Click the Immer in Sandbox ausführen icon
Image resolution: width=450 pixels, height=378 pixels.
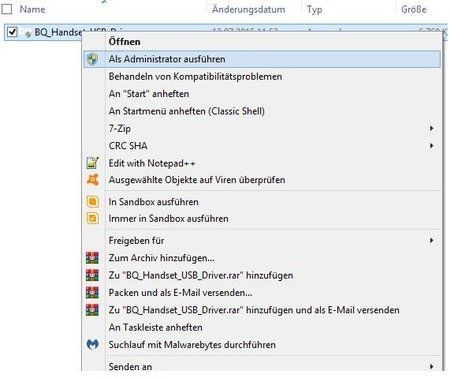92,219
